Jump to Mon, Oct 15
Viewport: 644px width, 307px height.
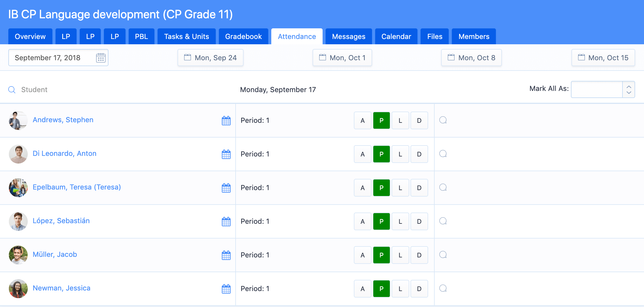pyautogui.click(x=603, y=58)
